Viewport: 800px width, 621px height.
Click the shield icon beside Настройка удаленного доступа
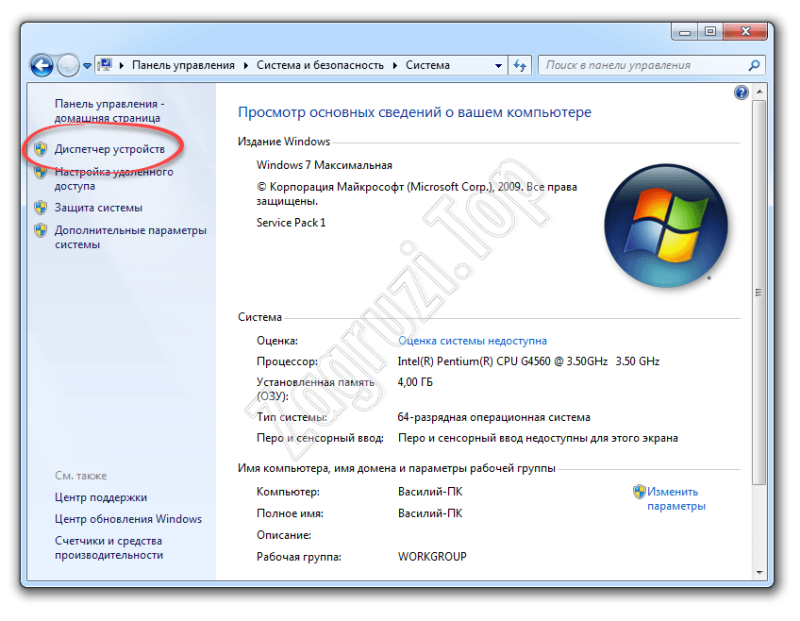click(x=41, y=172)
